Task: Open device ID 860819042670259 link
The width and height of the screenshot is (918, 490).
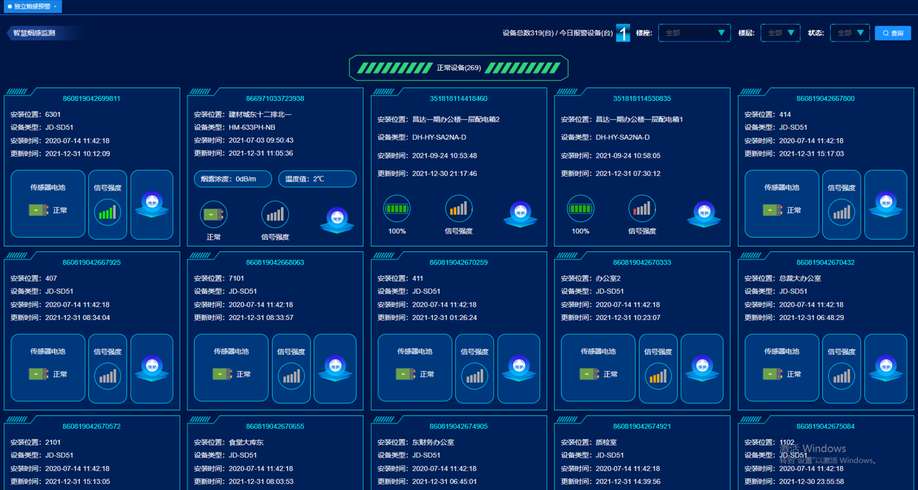Action: 458,262
